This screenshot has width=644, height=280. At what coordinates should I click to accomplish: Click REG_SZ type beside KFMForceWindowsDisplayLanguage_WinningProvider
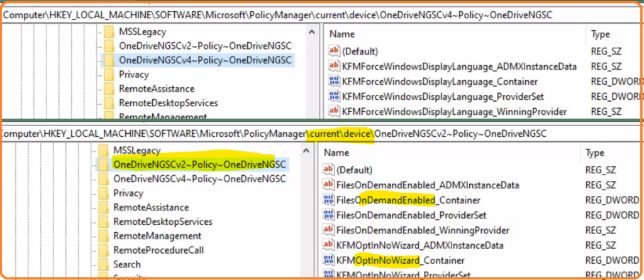606,112
